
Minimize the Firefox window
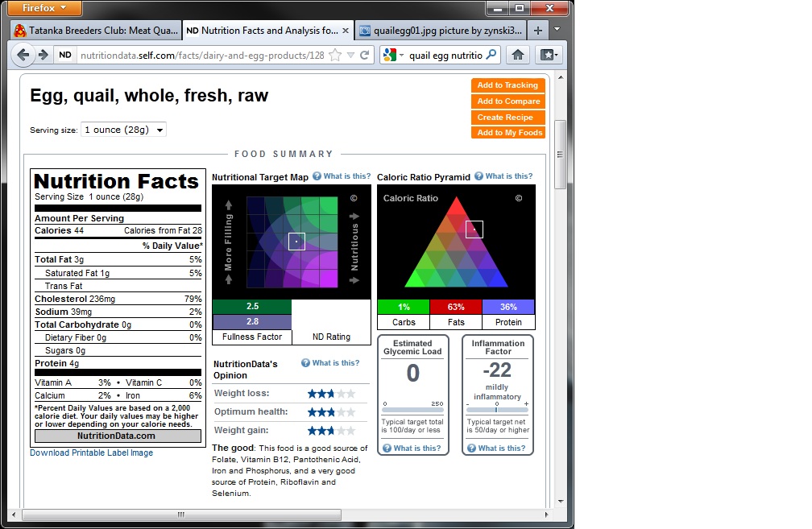pyautogui.click(x=498, y=8)
